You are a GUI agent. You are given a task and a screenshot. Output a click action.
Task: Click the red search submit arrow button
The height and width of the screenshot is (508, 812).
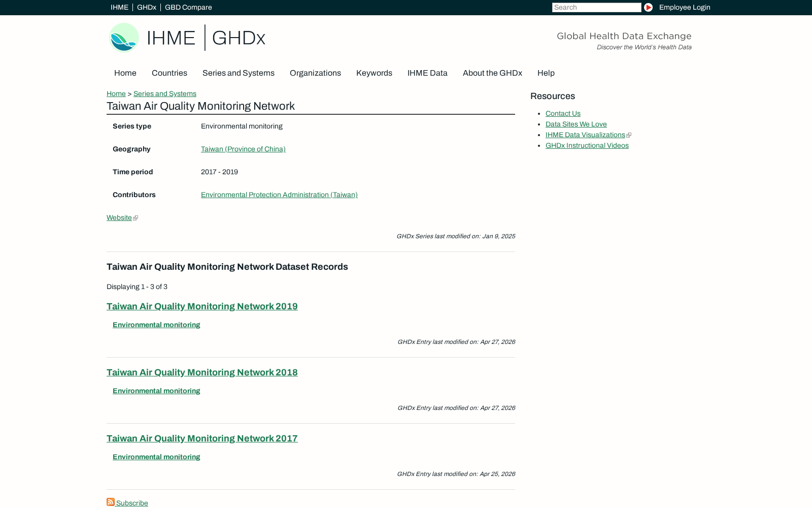pyautogui.click(x=648, y=7)
